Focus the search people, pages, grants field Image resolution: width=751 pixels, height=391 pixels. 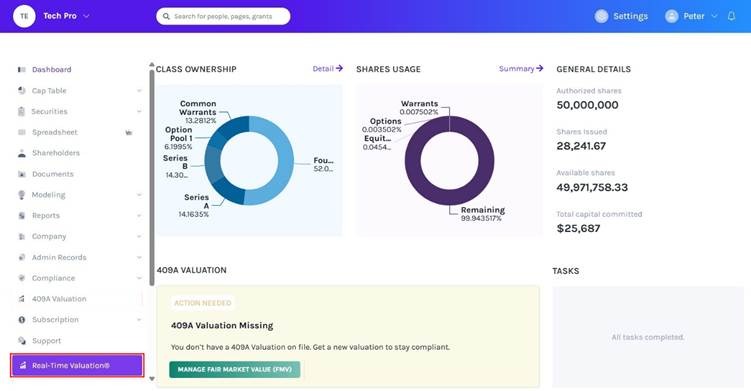point(223,16)
